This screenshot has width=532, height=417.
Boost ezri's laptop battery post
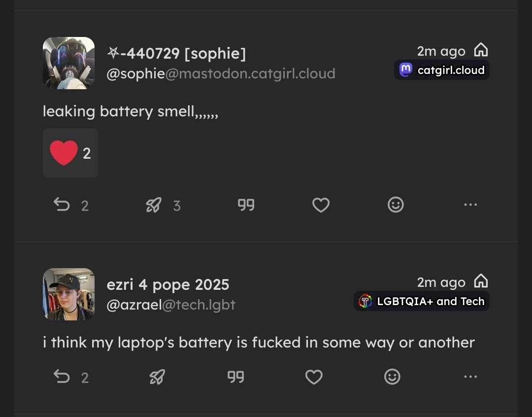(157, 377)
